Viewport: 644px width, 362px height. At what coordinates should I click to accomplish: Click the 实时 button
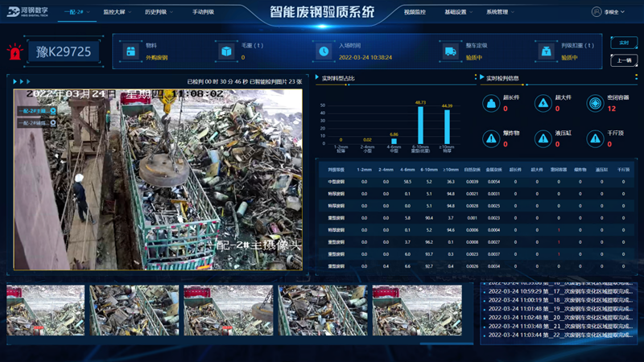622,43
